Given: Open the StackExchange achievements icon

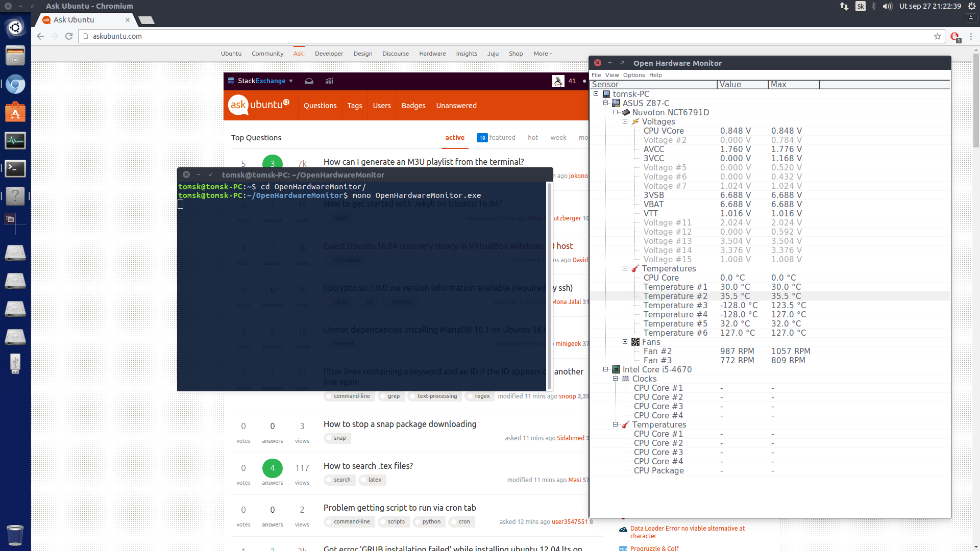Looking at the screenshot, I should point(329,81).
